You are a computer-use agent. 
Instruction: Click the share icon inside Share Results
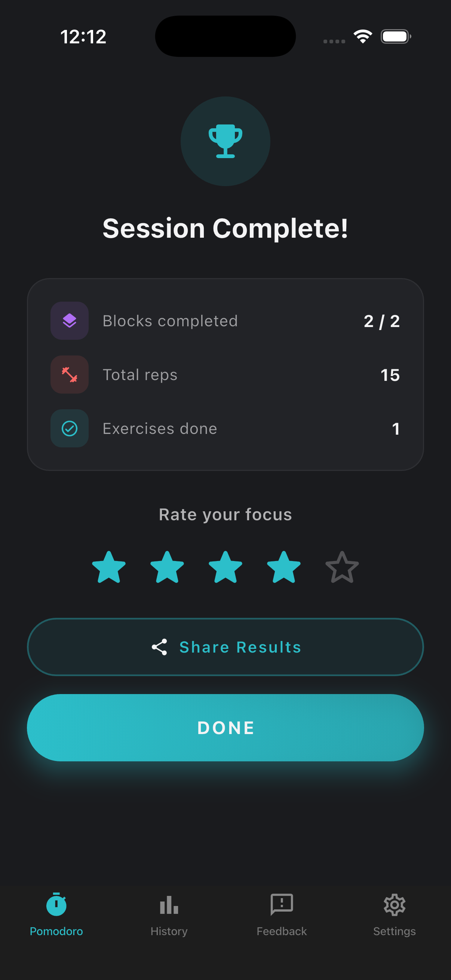pos(160,646)
